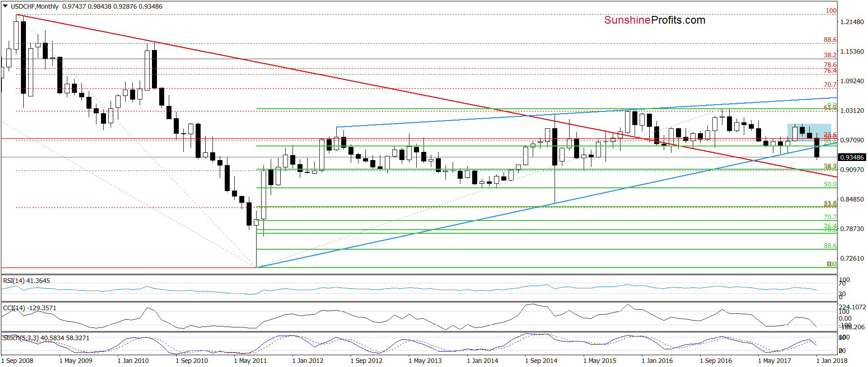Click the SunshineProfits.com watermark link

coord(655,20)
